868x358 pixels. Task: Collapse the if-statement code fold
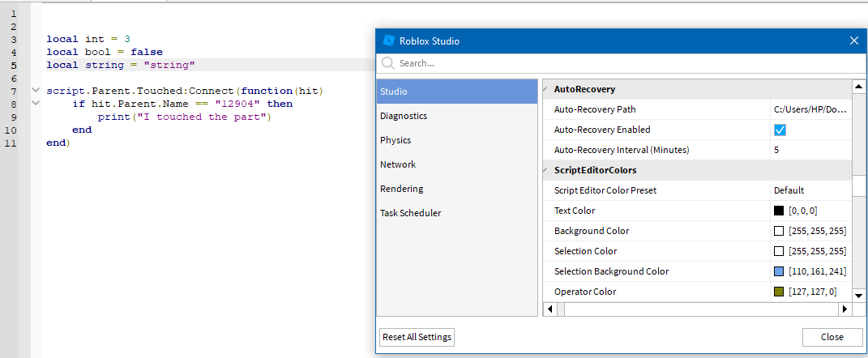pos(35,104)
